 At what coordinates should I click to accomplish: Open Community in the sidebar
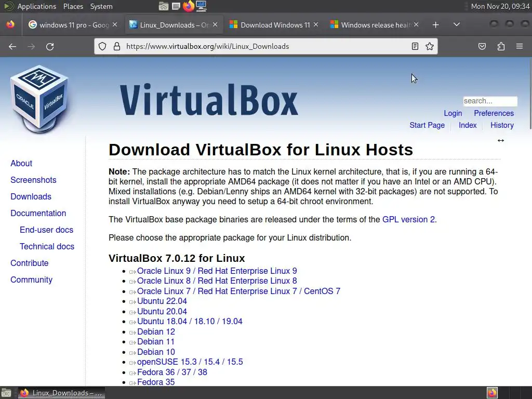[x=31, y=280]
